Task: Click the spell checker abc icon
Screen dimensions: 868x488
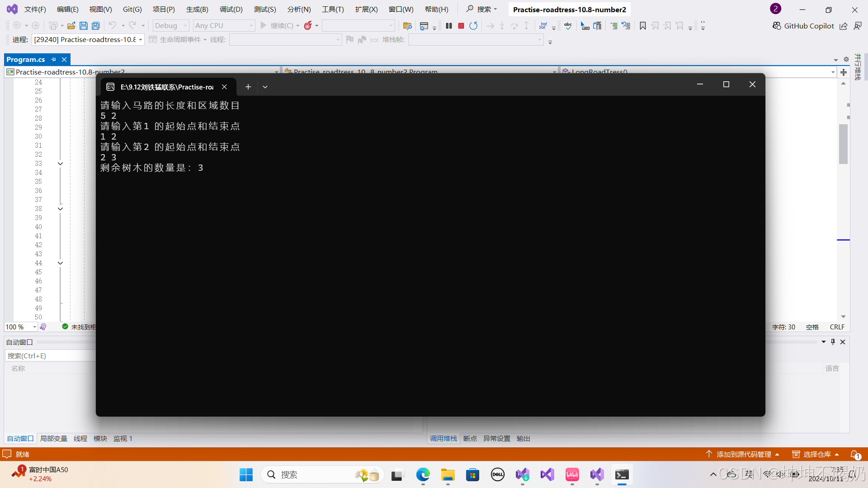Action: click(568, 26)
